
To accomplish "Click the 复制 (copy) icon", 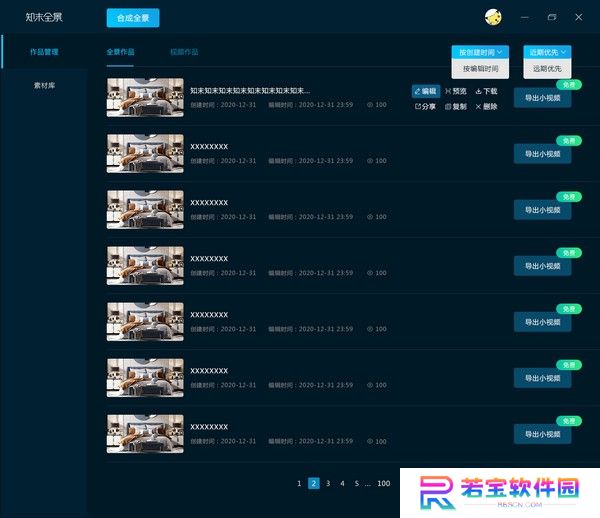I will (448, 107).
